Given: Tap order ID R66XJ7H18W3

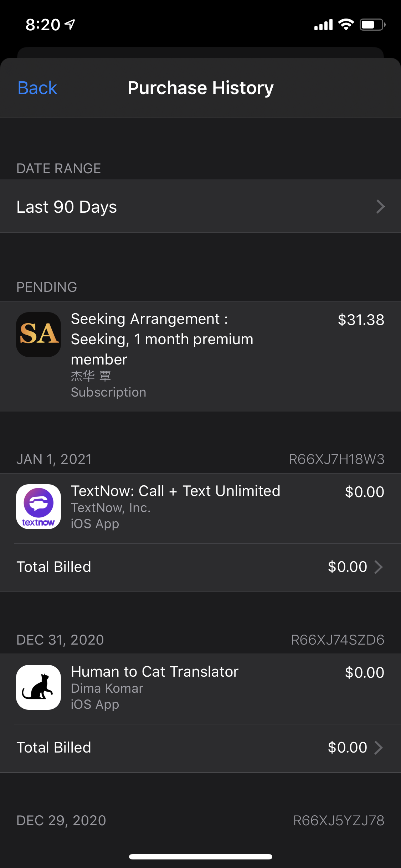Looking at the screenshot, I should (x=336, y=459).
